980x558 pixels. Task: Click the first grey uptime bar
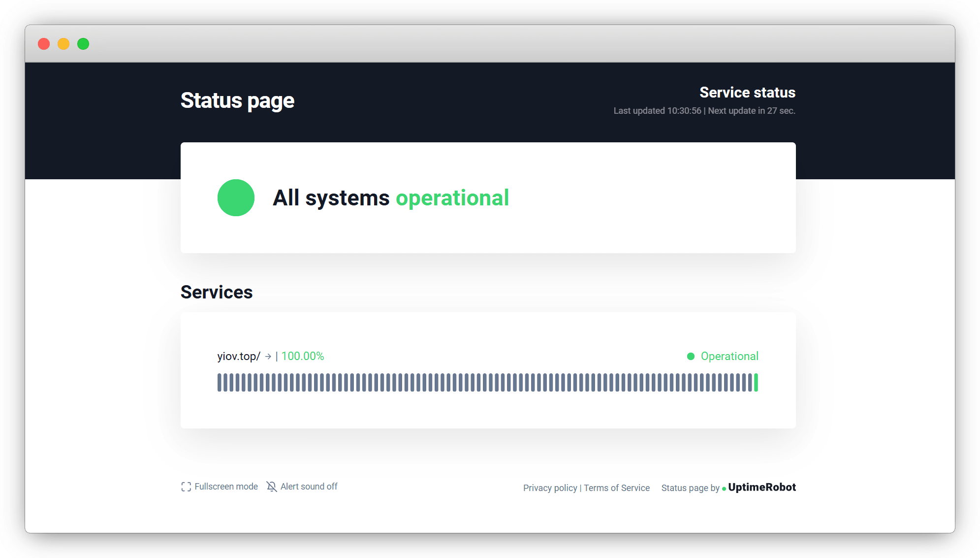click(220, 383)
